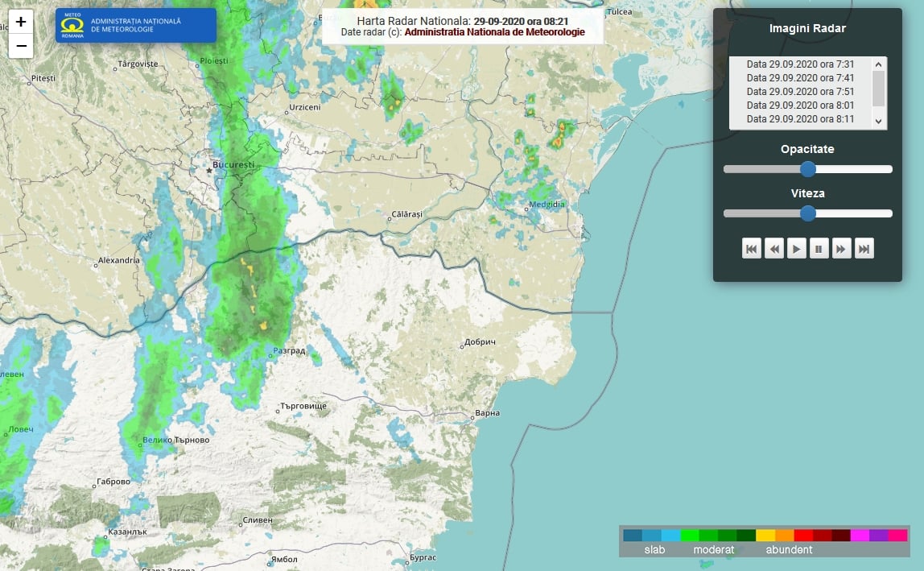Click the yellow swatch in the intensity legend

765,535
